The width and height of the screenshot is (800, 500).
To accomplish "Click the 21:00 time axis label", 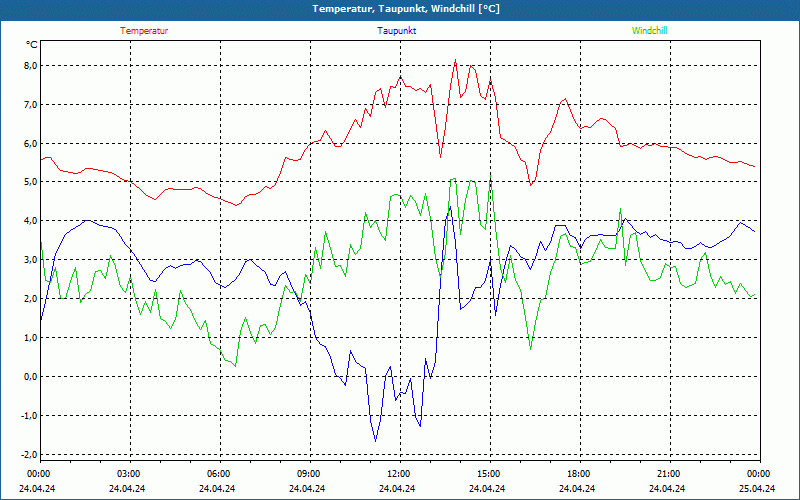I will 667,474.
